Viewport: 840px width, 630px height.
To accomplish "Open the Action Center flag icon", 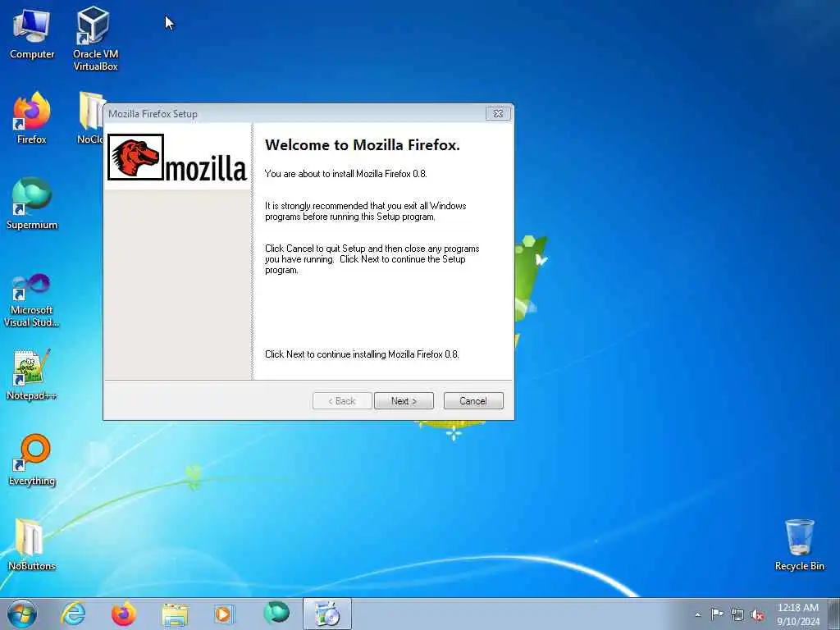I will coord(717,614).
